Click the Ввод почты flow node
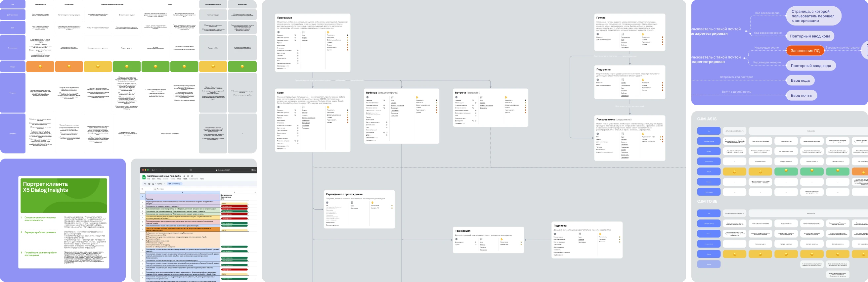868x282 pixels. [801, 95]
